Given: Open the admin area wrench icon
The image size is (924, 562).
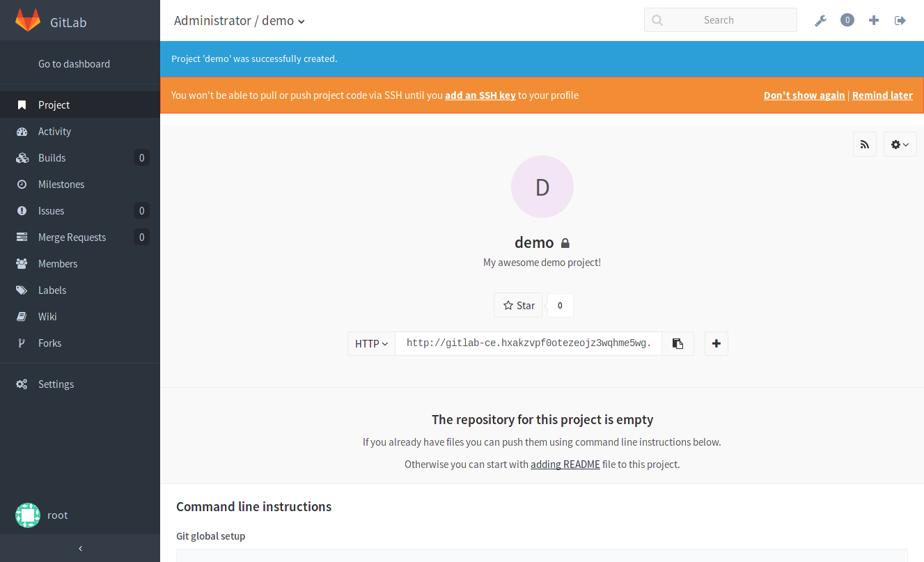Looking at the screenshot, I should pyautogui.click(x=820, y=20).
